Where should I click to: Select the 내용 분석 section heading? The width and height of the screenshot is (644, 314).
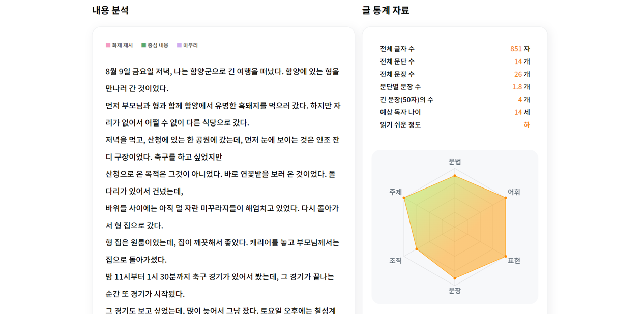tap(110, 10)
